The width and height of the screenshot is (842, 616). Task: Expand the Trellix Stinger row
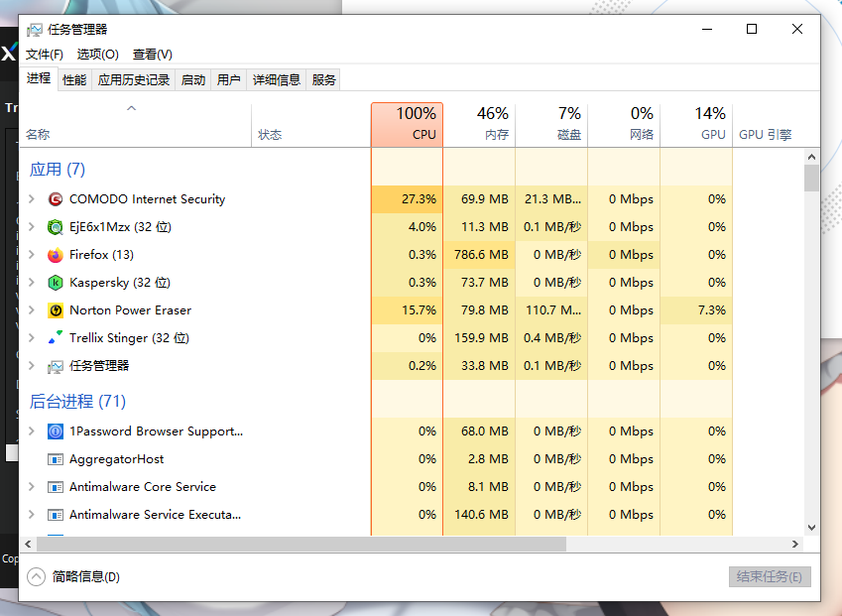32,338
